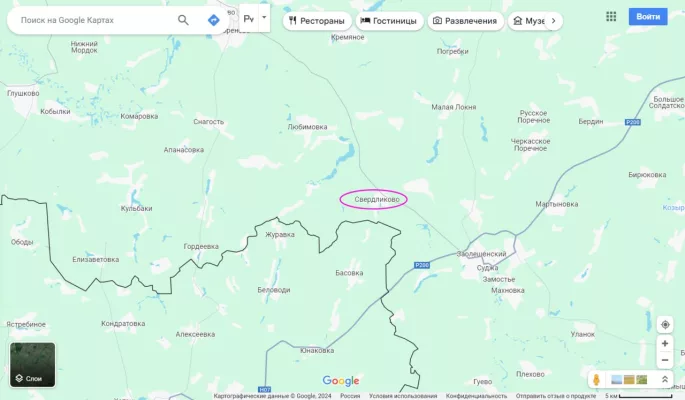Expand the imagery bar double chevron
This screenshot has height=400, width=685.
tap(665, 379)
